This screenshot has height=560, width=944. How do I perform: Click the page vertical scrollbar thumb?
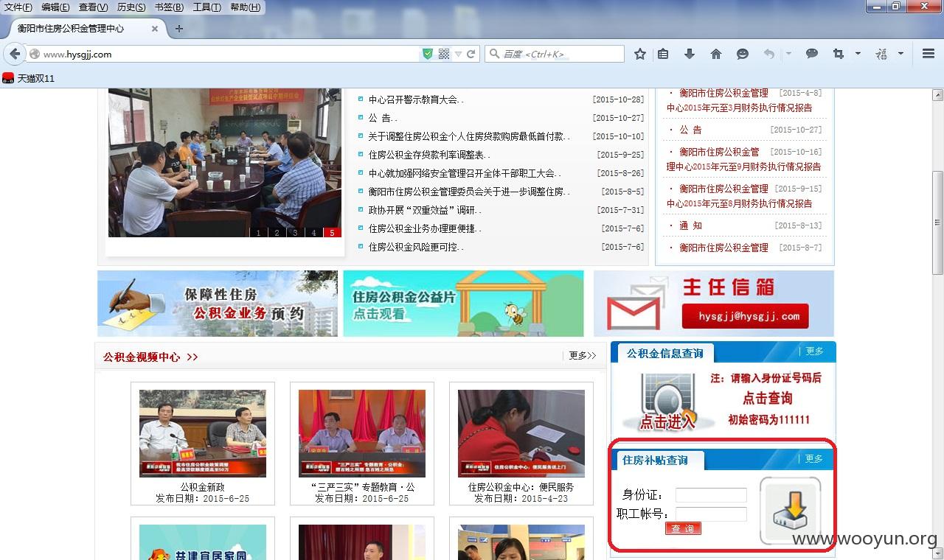pos(937,222)
